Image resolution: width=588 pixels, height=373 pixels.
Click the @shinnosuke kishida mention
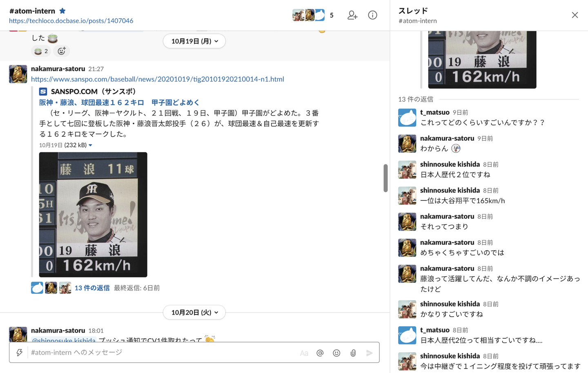click(x=63, y=340)
